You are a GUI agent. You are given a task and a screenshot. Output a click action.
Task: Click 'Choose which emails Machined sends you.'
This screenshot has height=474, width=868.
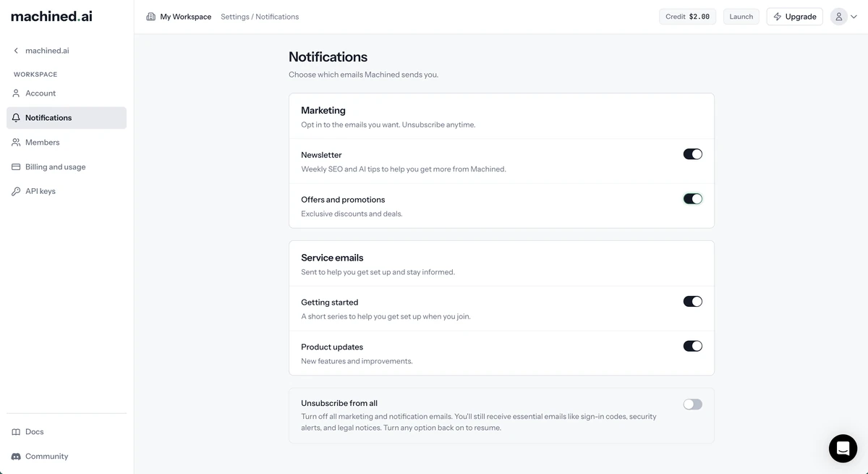pyautogui.click(x=363, y=75)
